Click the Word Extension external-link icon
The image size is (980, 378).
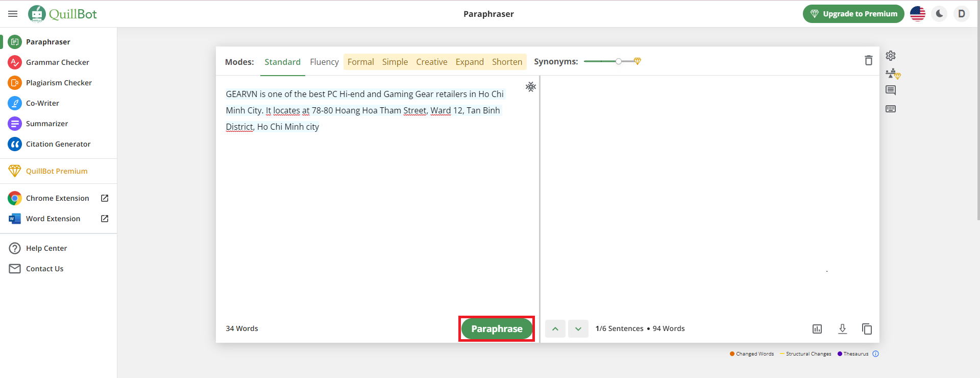click(x=105, y=219)
